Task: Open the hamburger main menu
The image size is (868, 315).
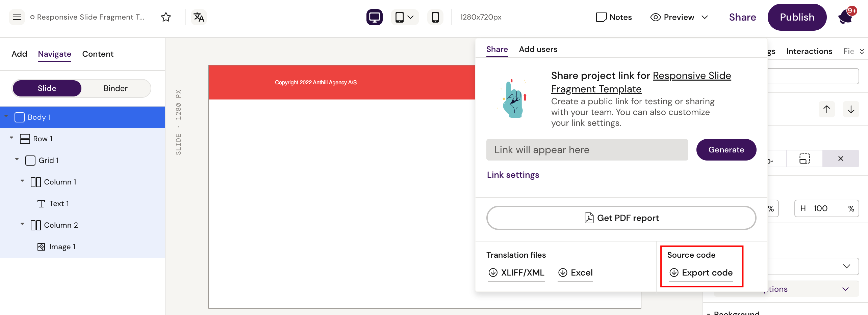Action: click(x=17, y=17)
